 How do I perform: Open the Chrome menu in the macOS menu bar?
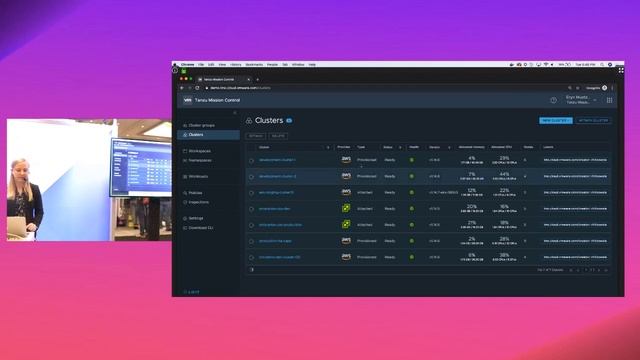pyautogui.click(x=187, y=64)
